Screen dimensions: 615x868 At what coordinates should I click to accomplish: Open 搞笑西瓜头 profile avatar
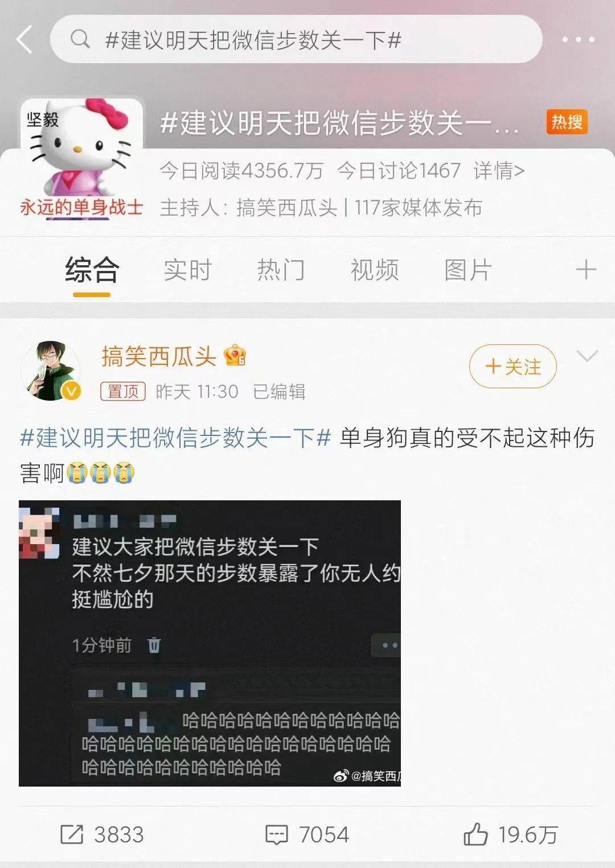point(51,371)
